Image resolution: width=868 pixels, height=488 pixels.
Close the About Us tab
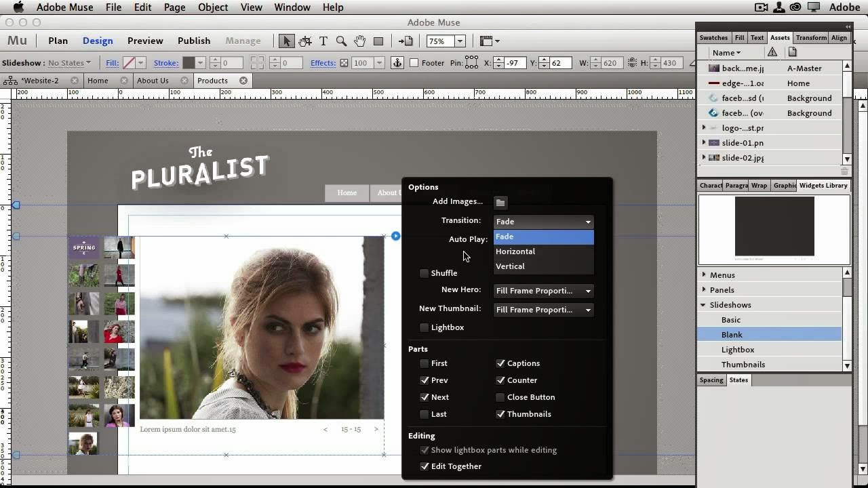click(184, 81)
